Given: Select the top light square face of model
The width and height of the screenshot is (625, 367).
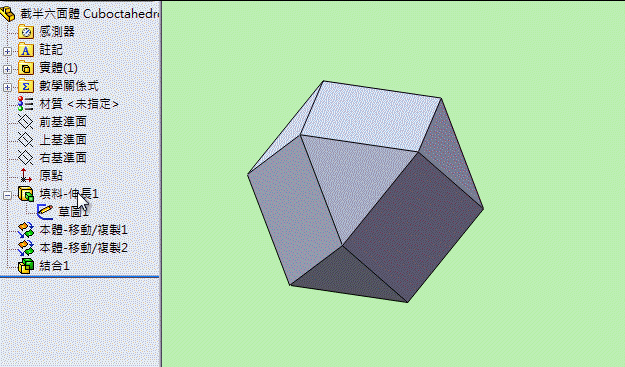Looking at the screenshot, I should (371, 116).
